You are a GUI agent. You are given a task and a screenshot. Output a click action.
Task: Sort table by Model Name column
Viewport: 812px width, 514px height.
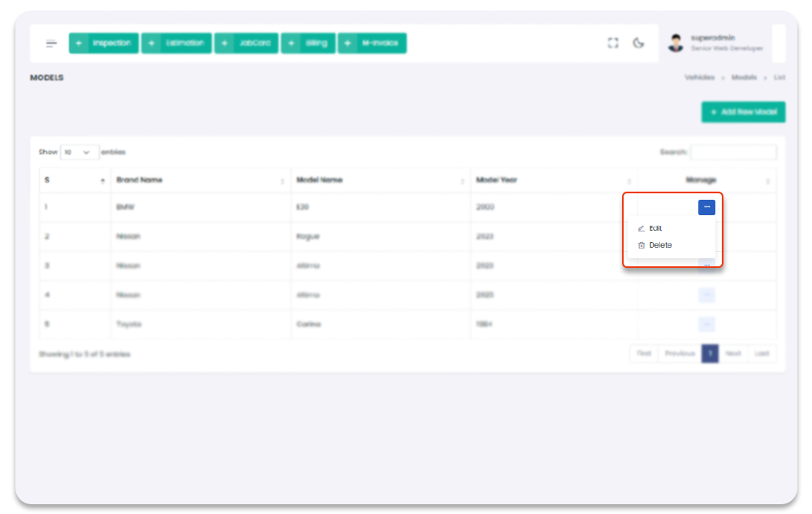[380, 180]
